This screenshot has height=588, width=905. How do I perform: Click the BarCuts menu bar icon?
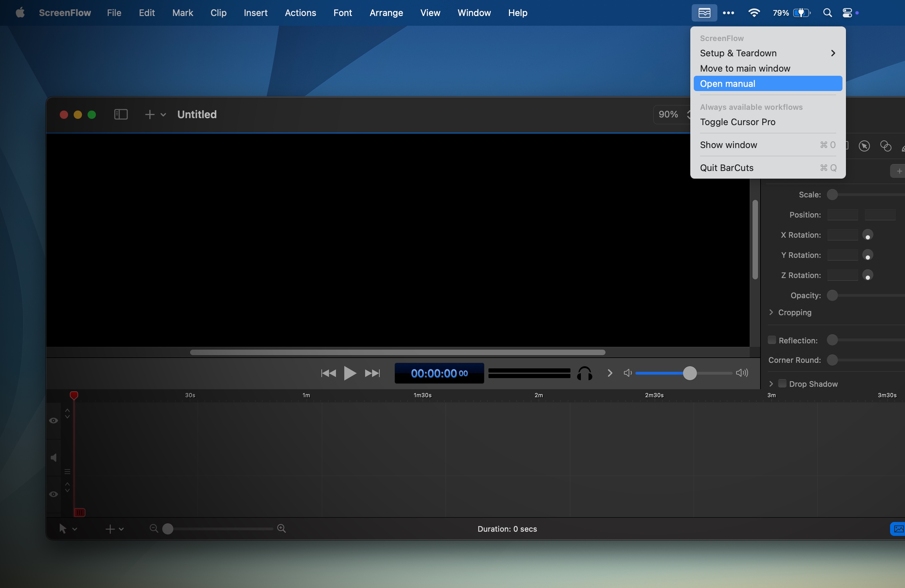704,13
